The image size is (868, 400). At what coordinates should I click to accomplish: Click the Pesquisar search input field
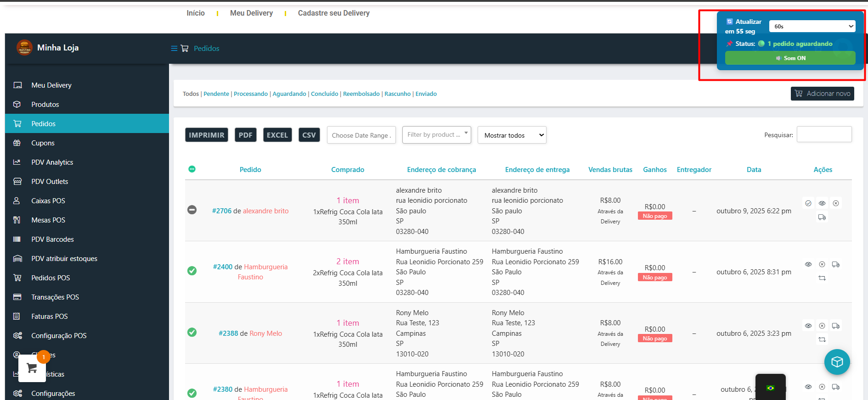tap(824, 134)
